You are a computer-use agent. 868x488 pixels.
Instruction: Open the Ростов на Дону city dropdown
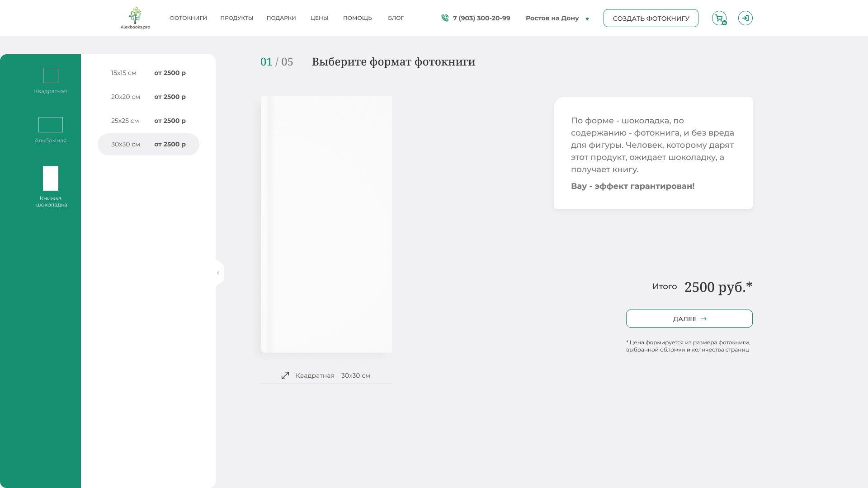click(x=557, y=18)
